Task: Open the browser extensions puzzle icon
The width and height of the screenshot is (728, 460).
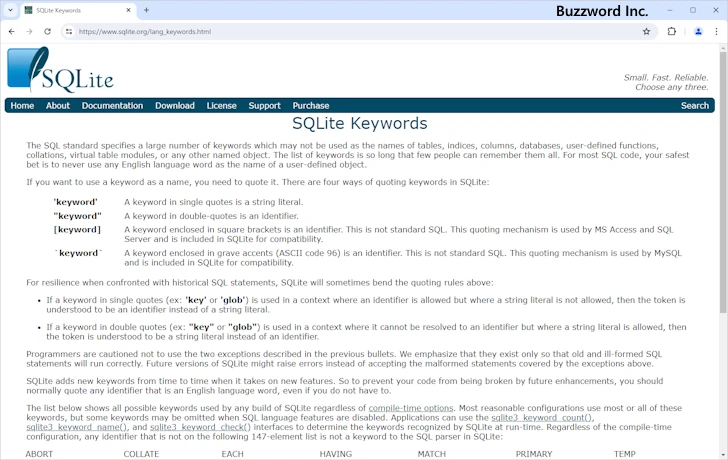Action: coord(672,31)
